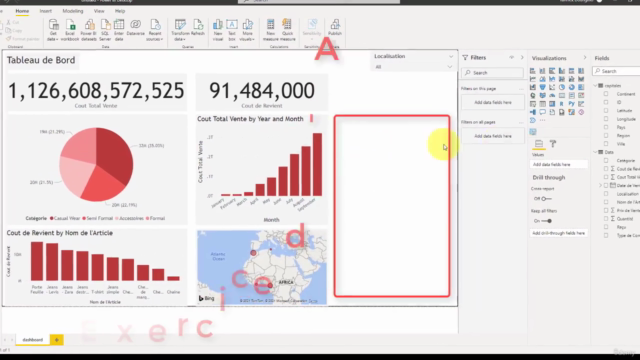Check the Pays field
The width and height of the screenshot is (640, 360).
click(606, 127)
